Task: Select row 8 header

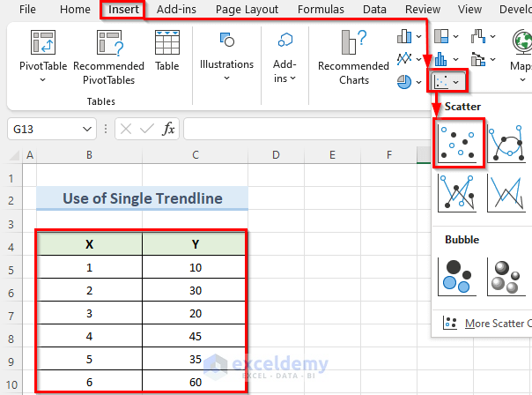Action: 11,339
